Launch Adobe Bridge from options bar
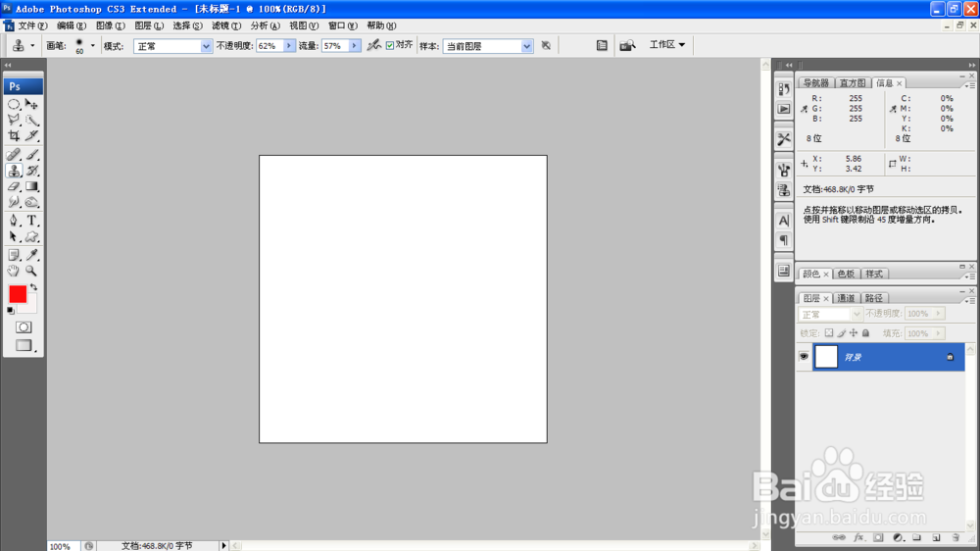 pyautogui.click(x=627, y=46)
